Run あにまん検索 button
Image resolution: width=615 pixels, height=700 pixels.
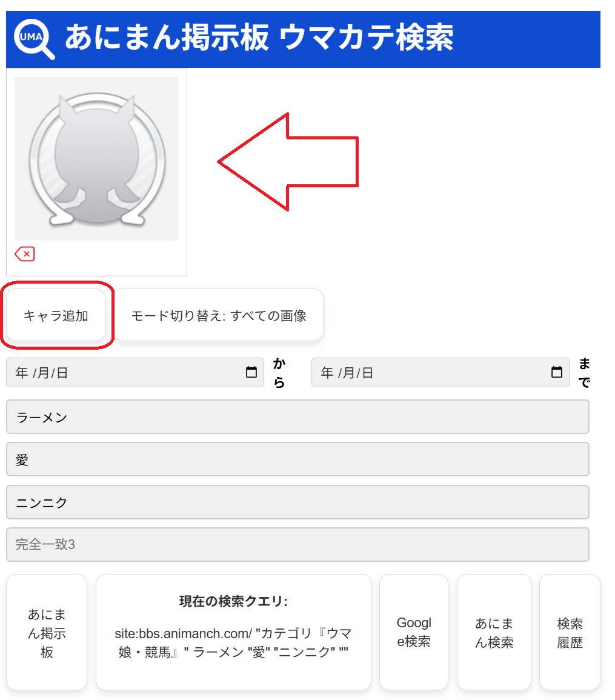pyautogui.click(x=494, y=633)
